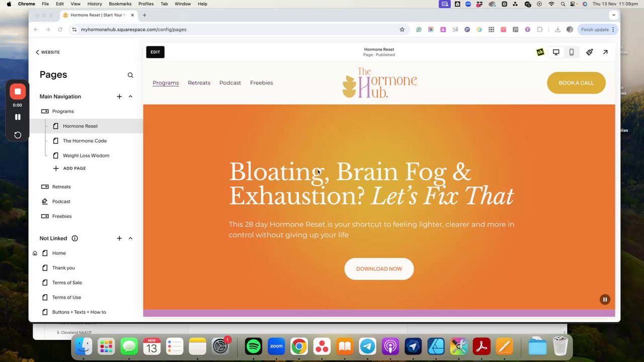Restart the screen recording
The height and width of the screenshot is (362, 644).
click(18, 135)
